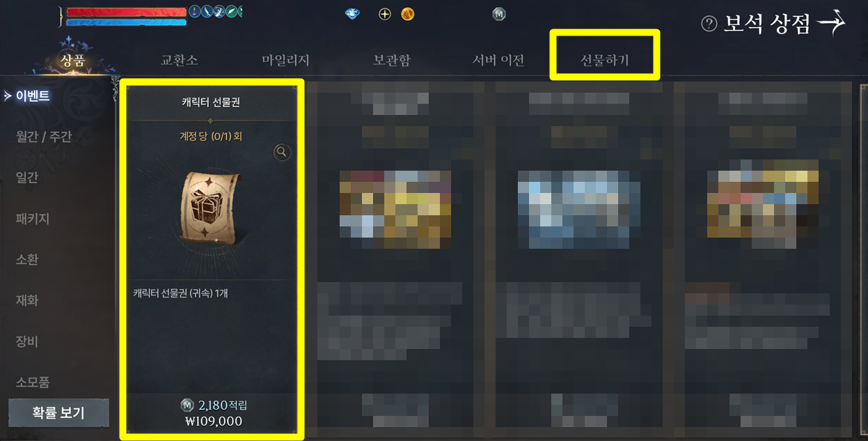Viewport: 868px width, 441px height.
Task: Choose the 패키지 sidebar category
Action: [x=33, y=219]
